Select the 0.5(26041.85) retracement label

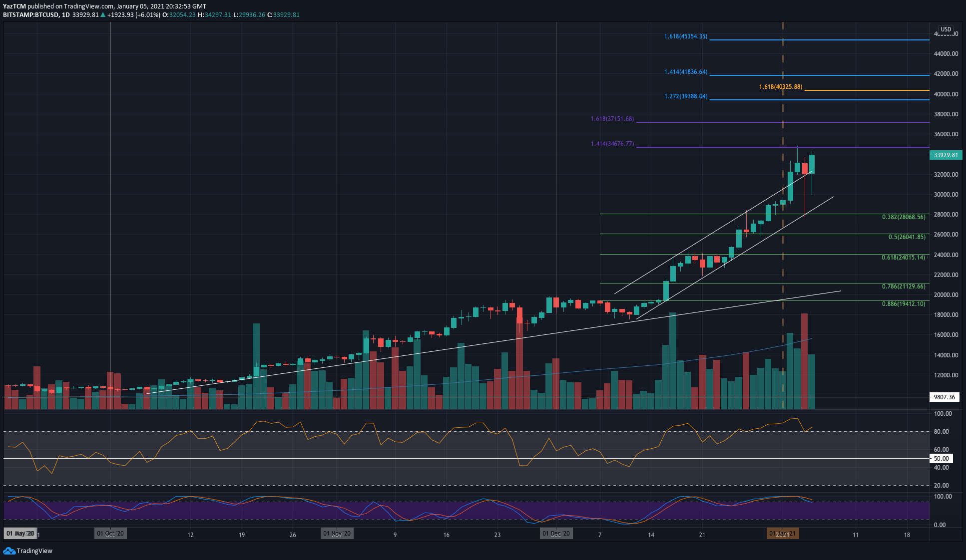pos(907,237)
